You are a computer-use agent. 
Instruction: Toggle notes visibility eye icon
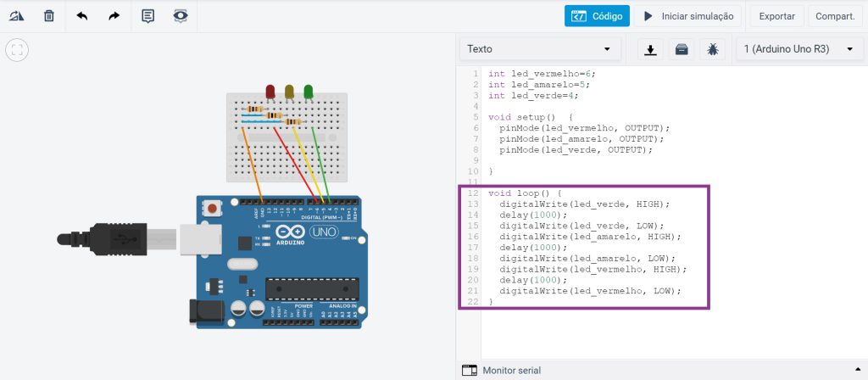coord(181,16)
